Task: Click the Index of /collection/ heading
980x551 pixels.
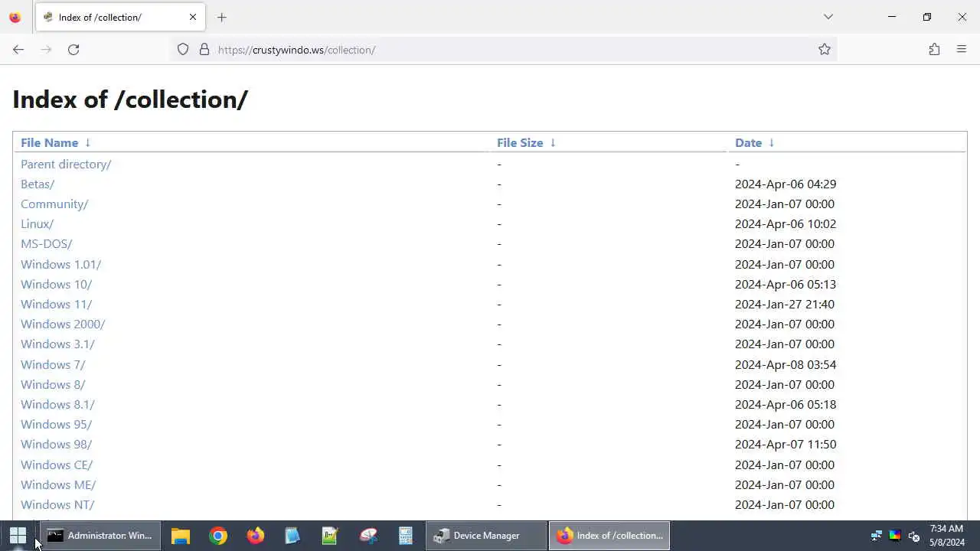Action: pos(130,99)
